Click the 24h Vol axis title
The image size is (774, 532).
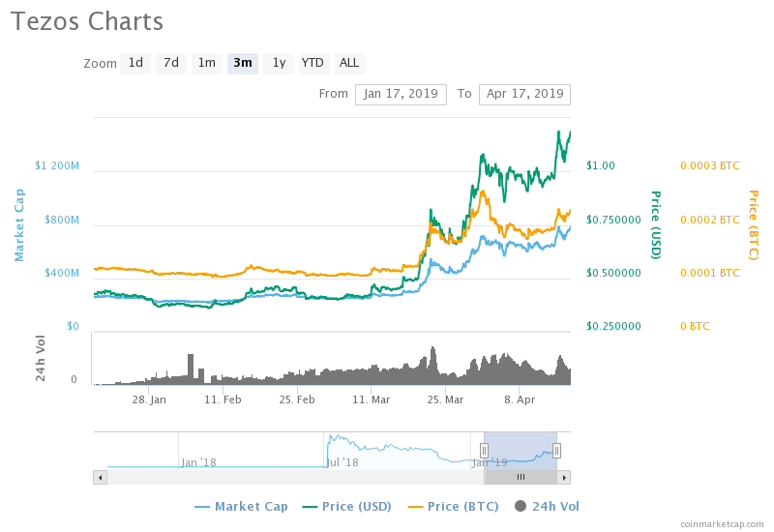pyautogui.click(x=41, y=358)
